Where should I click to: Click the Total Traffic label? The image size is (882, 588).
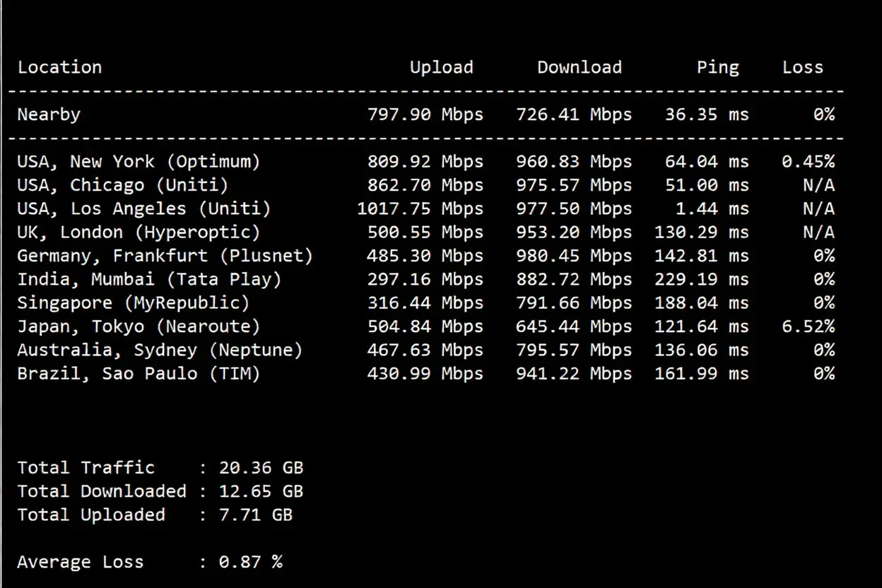pyautogui.click(x=86, y=468)
